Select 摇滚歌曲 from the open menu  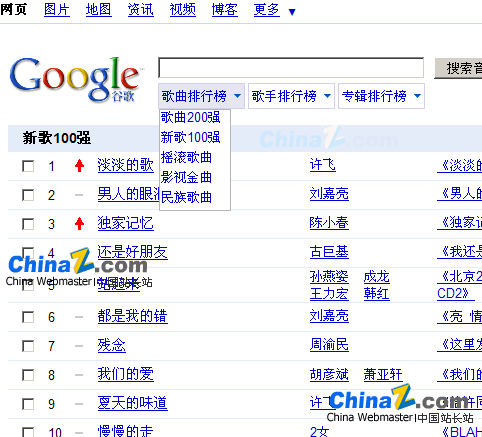pos(186,157)
